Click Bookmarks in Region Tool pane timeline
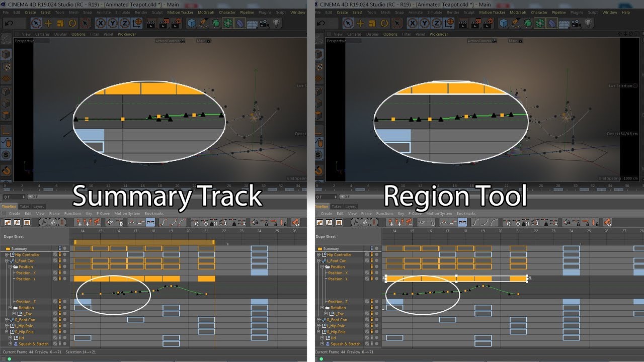Viewport: 644px width, 362px height. point(465,214)
